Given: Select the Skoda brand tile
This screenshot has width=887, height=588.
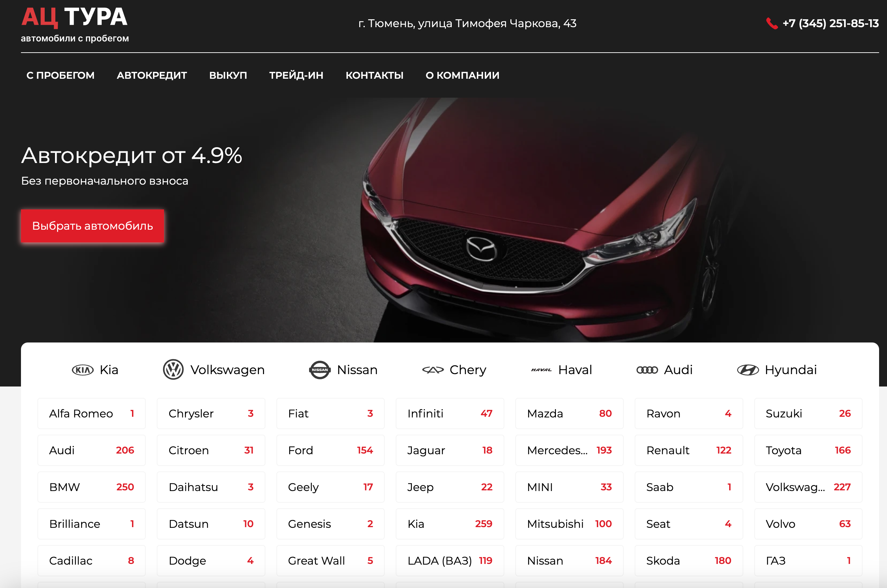Looking at the screenshot, I should tap(689, 560).
